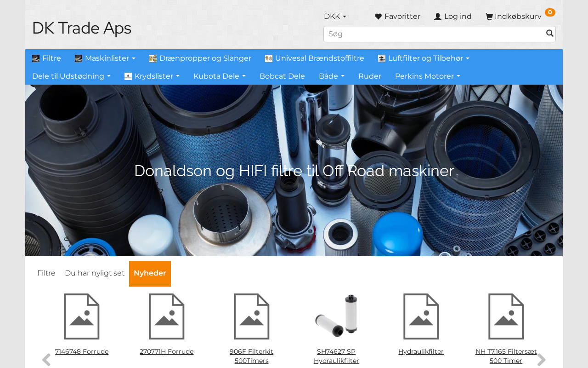Select the Nyheder tab
588x368 pixels.
click(x=150, y=274)
